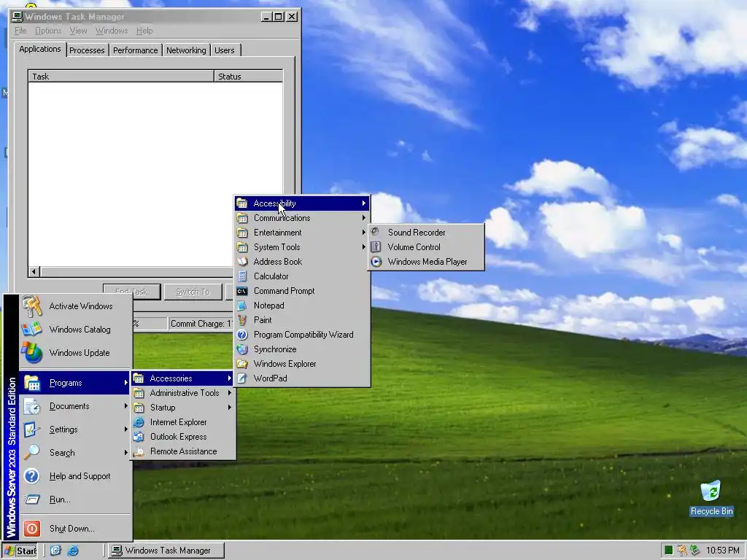The width and height of the screenshot is (747, 560).
Task: Switch to the Performance tab
Action: coord(135,50)
